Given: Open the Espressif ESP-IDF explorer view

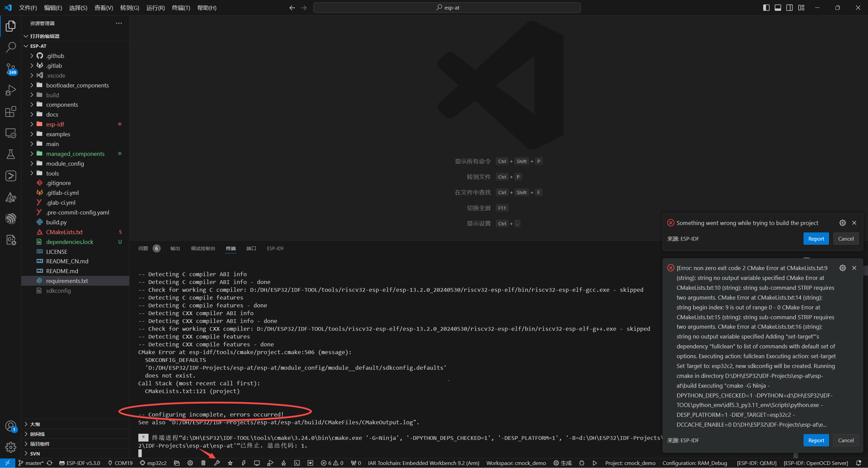Looking at the screenshot, I should pyautogui.click(x=11, y=219).
